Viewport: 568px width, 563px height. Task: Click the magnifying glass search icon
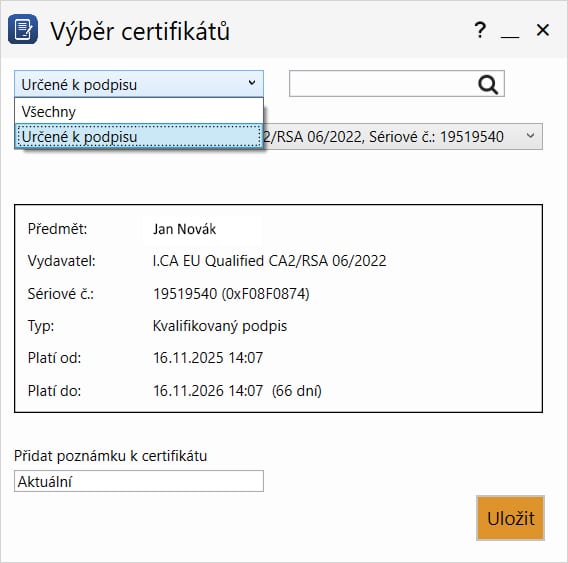488,84
